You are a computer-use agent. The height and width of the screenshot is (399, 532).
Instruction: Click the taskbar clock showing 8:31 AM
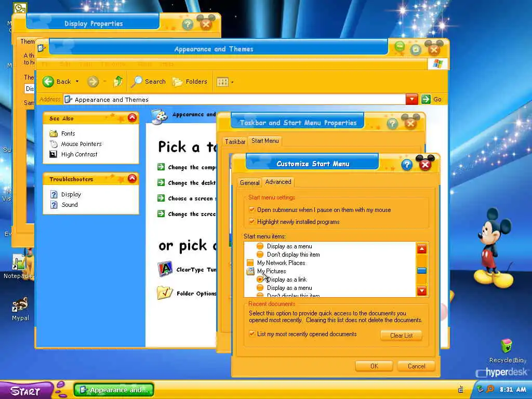513,390
